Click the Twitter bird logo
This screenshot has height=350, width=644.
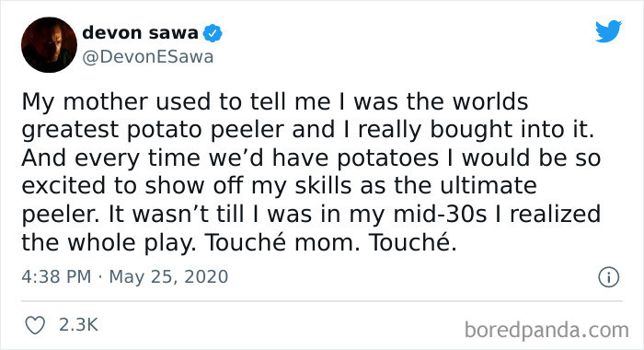pyautogui.click(x=608, y=30)
